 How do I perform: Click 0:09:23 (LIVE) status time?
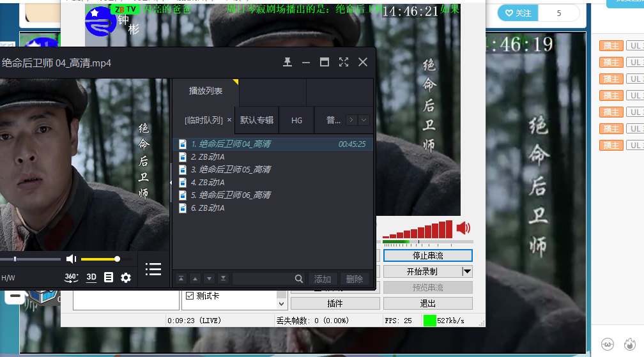point(194,321)
